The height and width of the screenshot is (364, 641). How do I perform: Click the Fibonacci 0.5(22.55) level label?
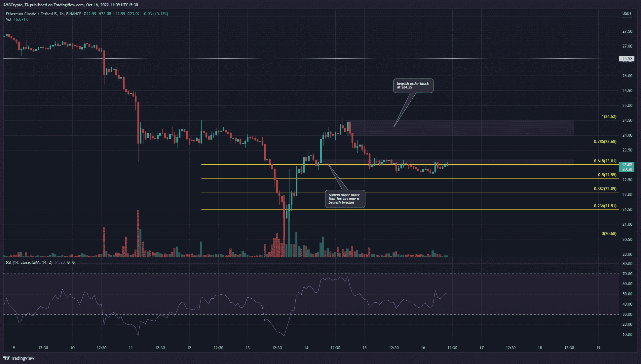pyautogui.click(x=607, y=175)
